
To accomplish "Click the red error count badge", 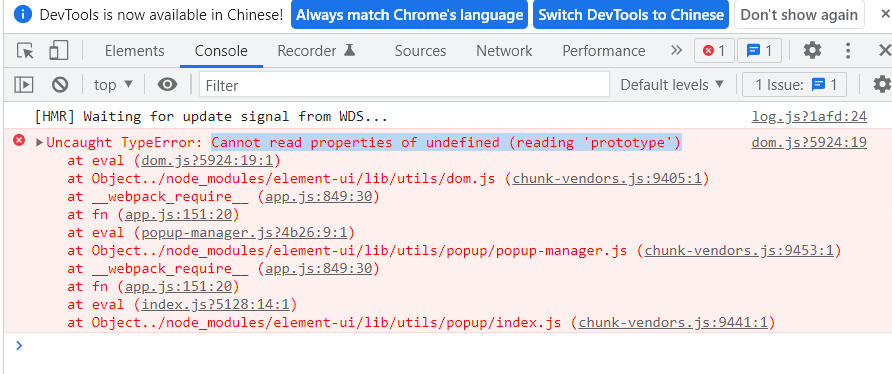I will (x=714, y=51).
